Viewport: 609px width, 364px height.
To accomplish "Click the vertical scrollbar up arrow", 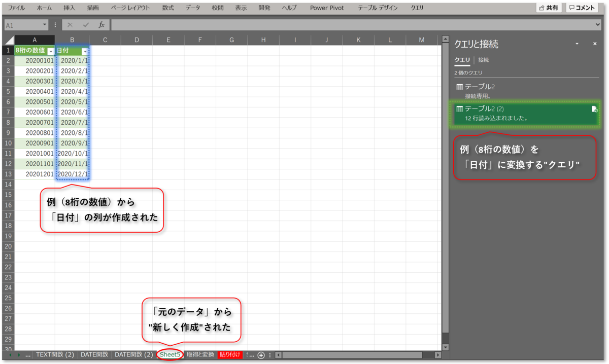I will coord(446,39).
